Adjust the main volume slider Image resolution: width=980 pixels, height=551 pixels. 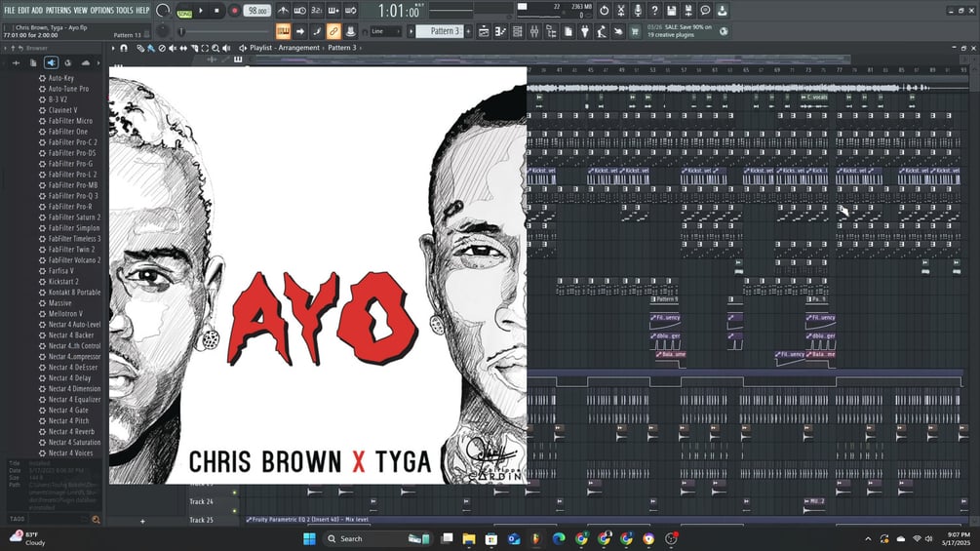225,31
